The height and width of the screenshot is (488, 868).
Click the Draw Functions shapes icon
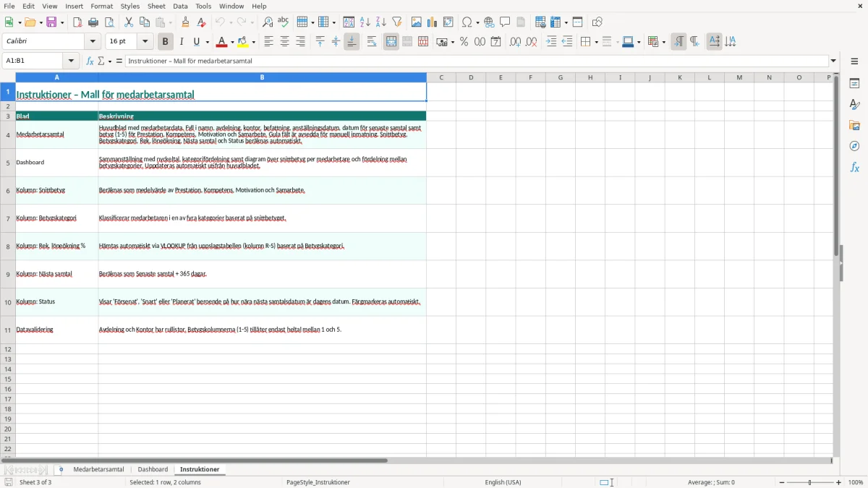597,22
